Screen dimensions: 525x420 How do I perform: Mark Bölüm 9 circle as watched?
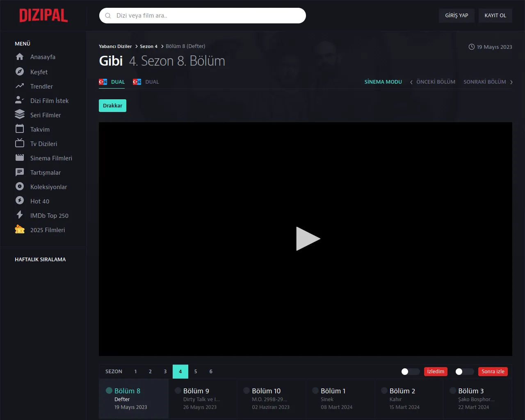pos(178,390)
